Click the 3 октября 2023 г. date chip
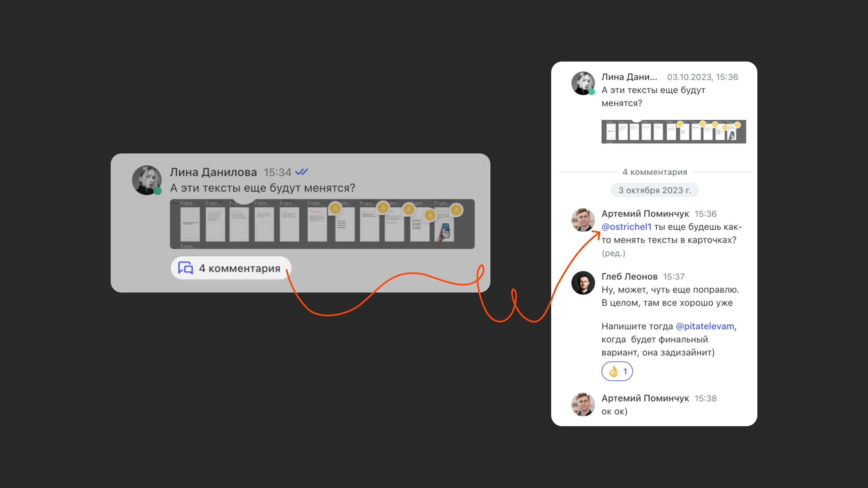This screenshot has width=868, height=488. tap(655, 190)
